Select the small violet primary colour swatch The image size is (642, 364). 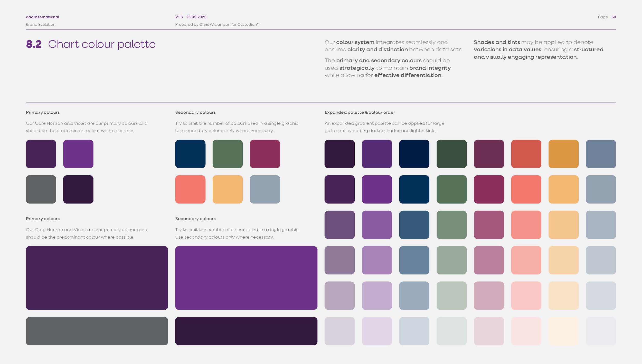[x=78, y=154]
